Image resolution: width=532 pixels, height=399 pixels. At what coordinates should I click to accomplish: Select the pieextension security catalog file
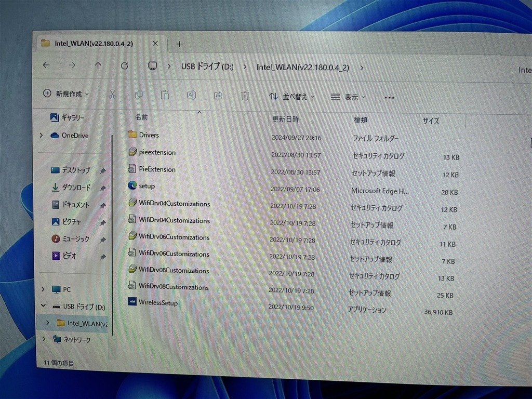[152, 152]
